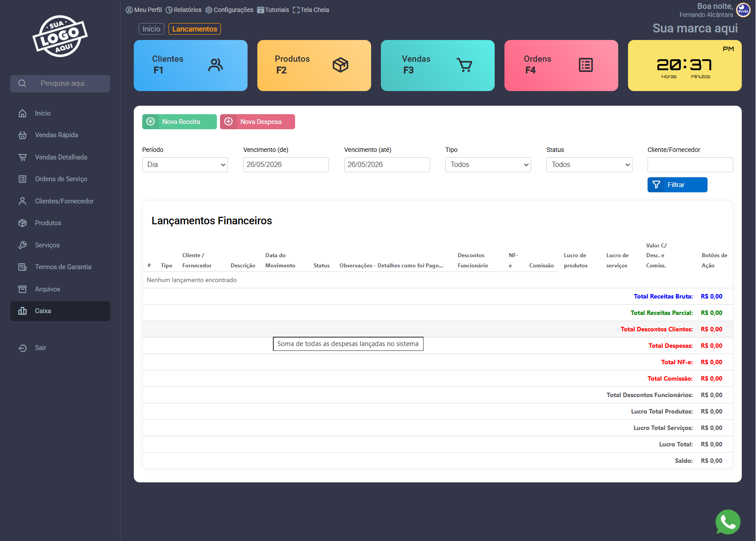The width and height of the screenshot is (756, 541).
Task: Open the Período dropdown
Action: [185, 165]
